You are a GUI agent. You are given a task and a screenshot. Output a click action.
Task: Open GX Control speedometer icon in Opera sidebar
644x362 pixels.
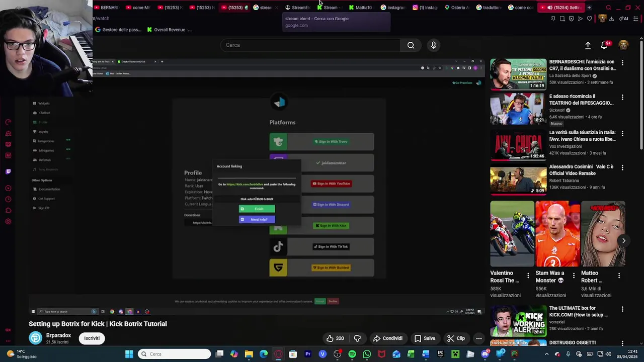click(8, 123)
